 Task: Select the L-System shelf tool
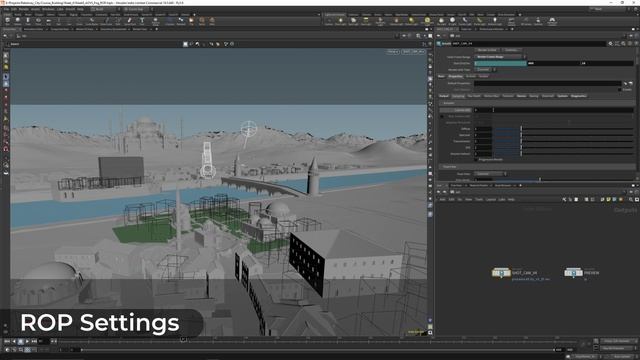tap(170, 21)
